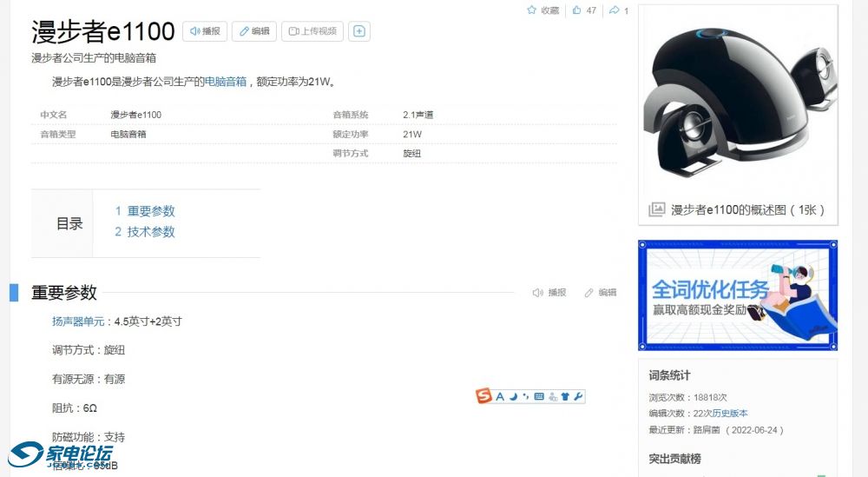Click the share arrow icon showing 1

pos(614,10)
